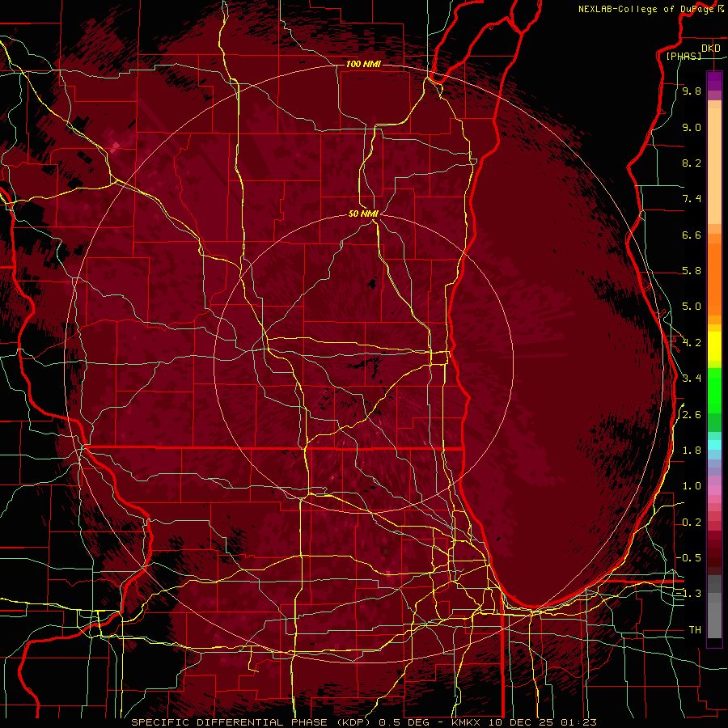Click the '1.8' scale value
Screen dimensions: 728x728
692,451
